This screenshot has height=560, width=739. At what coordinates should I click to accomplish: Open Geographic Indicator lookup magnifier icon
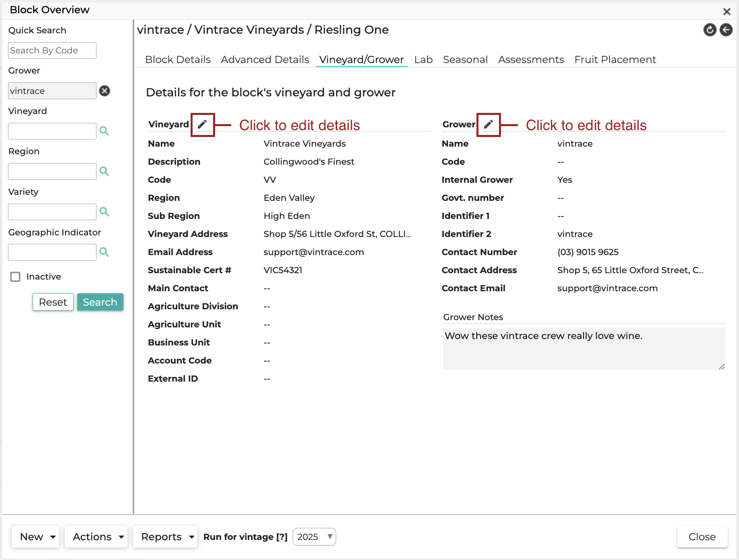(104, 252)
